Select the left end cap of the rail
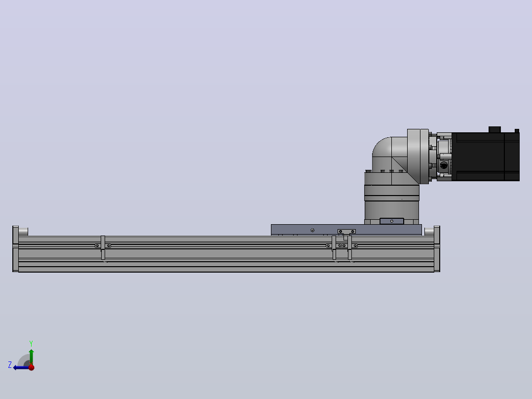This screenshot has height=399, width=532. point(16,249)
